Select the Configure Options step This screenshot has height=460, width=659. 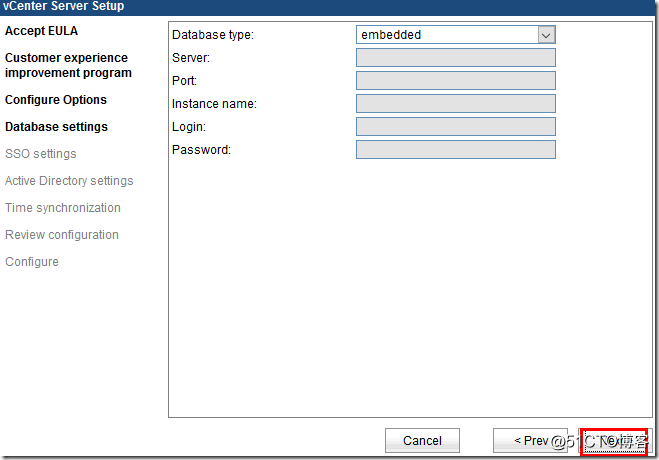click(x=56, y=100)
